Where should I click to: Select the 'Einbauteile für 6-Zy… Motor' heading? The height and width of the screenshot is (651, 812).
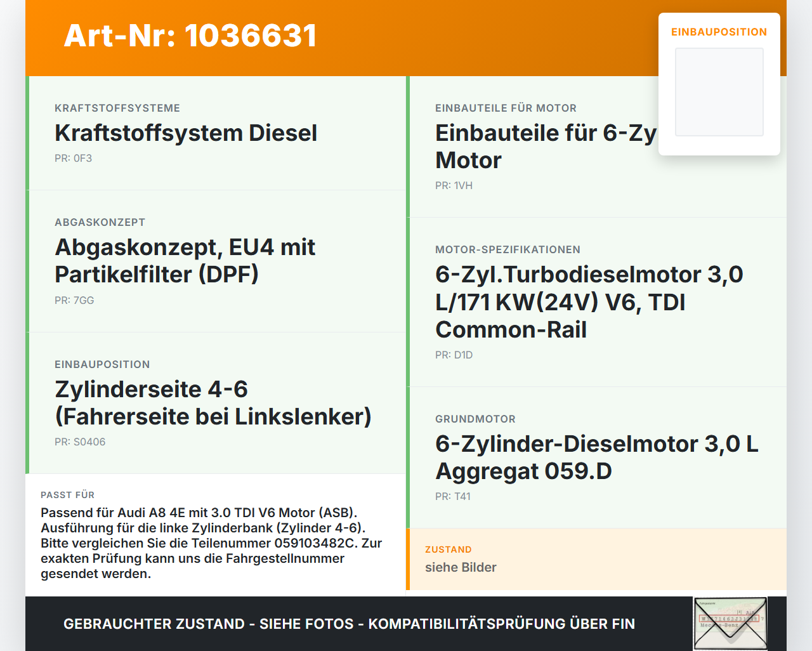(x=546, y=147)
